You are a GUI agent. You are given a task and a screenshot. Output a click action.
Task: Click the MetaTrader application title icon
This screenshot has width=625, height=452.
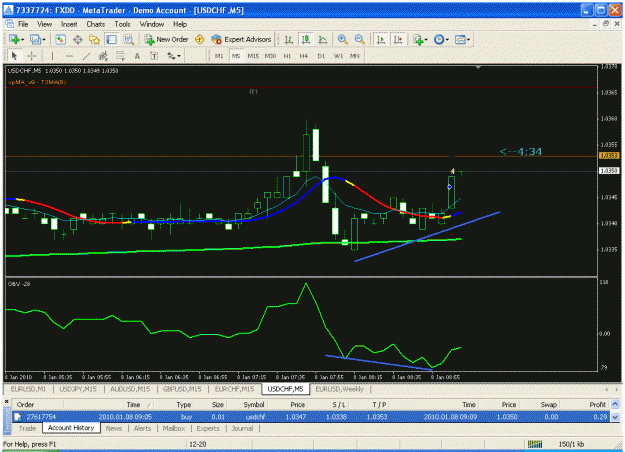pyautogui.click(x=8, y=10)
